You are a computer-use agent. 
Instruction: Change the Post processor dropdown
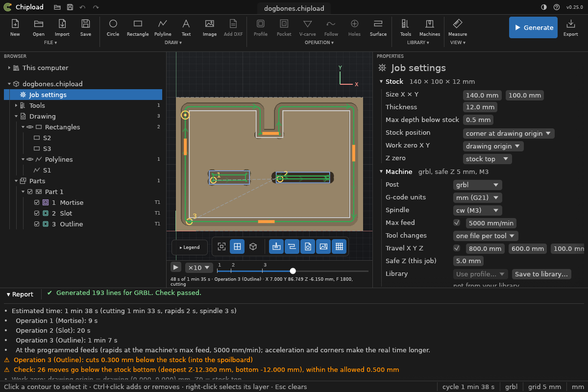[477, 185]
